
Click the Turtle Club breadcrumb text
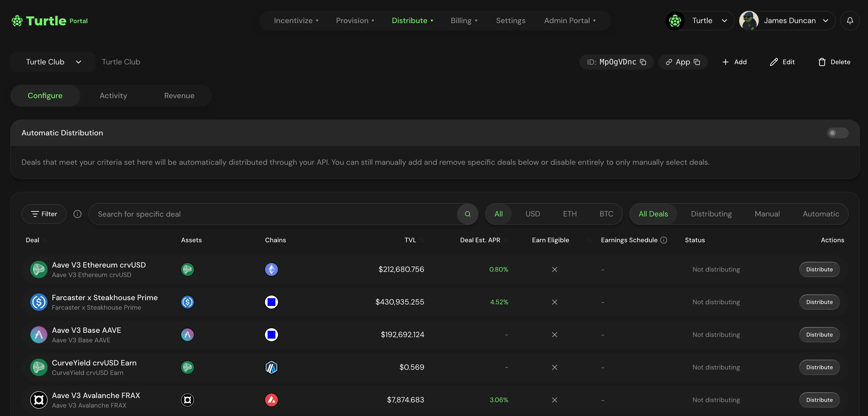(121, 62)
